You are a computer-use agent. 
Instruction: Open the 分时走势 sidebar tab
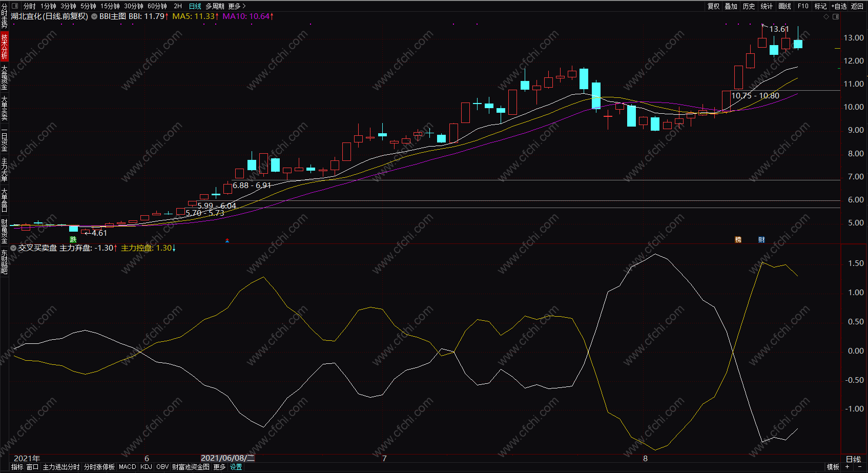pos(4,16)
